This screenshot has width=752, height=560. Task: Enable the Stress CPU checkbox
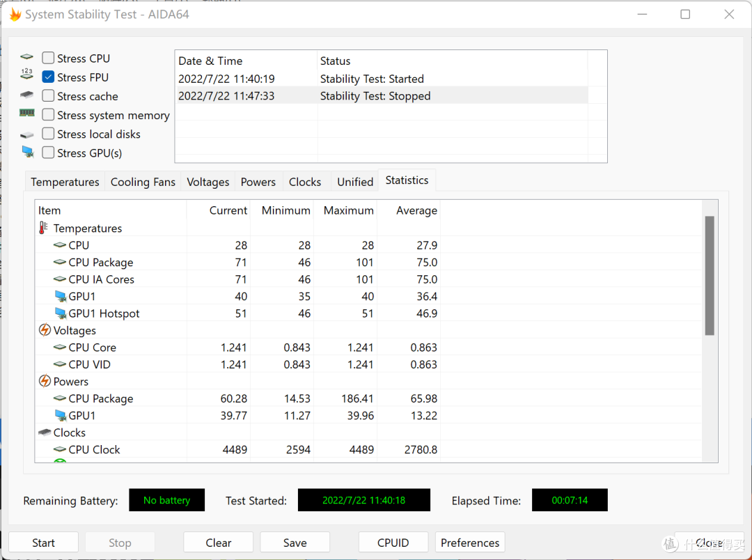coord(48,58)
